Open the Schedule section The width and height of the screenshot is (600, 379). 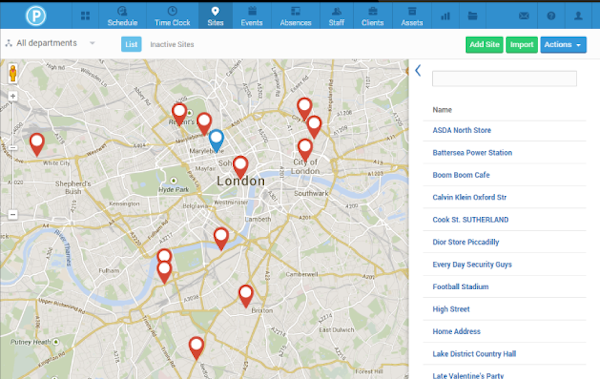[122, 16]
